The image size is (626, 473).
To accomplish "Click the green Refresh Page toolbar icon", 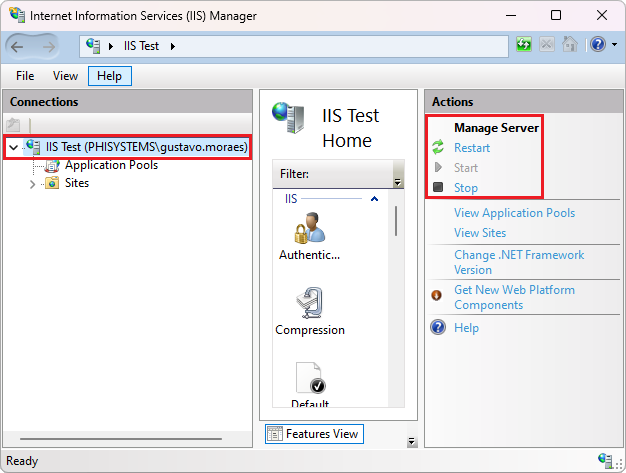I will click(524, 44).
